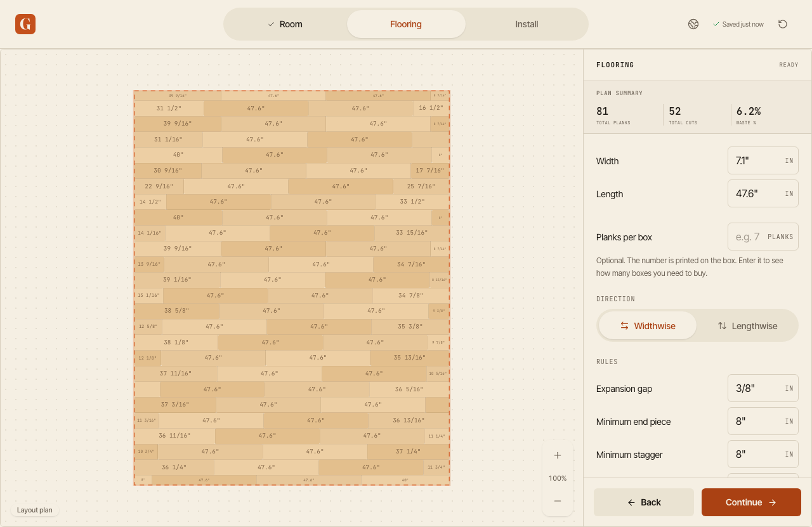Click the Layout plan label
This screenshot has width=812, height=527.
click(x=35, y=510)
